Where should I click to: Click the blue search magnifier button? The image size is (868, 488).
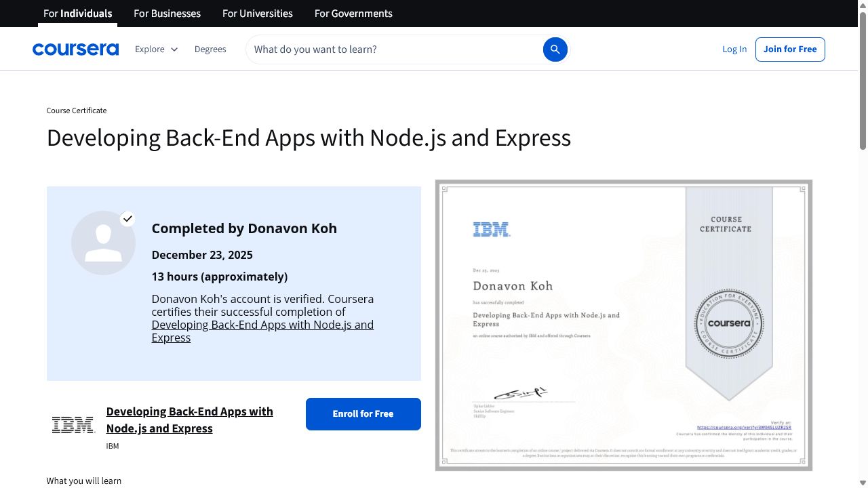click(555, 49)
